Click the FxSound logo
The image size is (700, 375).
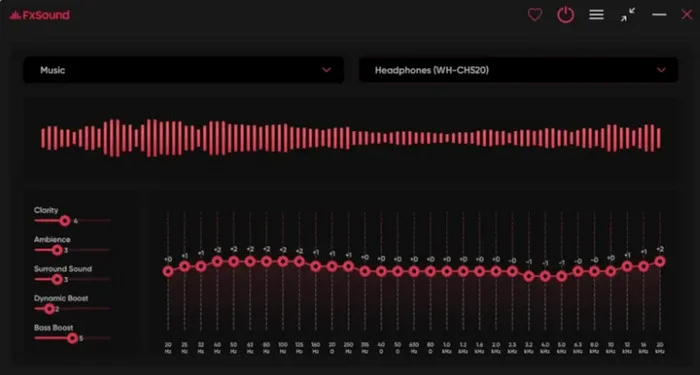pyautogui.click(x=40, y=15)
